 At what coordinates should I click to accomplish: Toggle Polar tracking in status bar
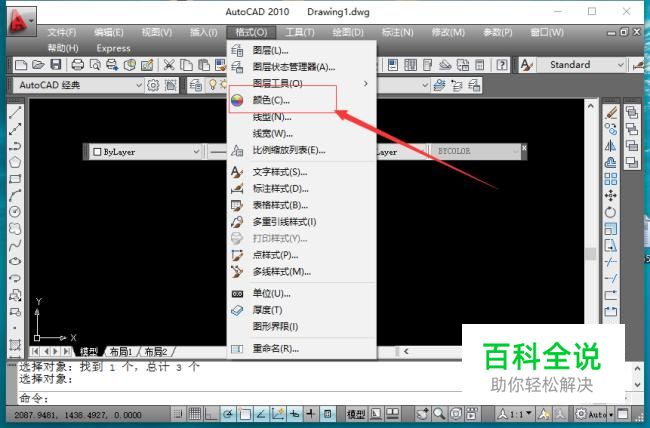point(228,413)
